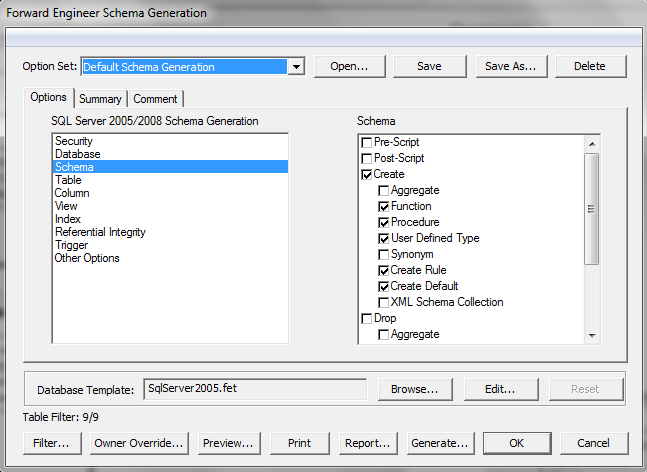Click the Edit... template button

(501, 389)
